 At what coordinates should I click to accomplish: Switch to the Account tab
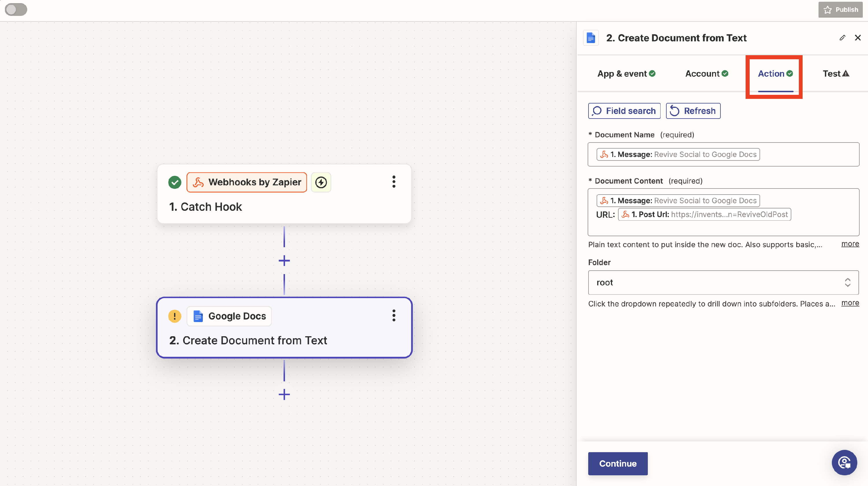click(x=707, y=73)
